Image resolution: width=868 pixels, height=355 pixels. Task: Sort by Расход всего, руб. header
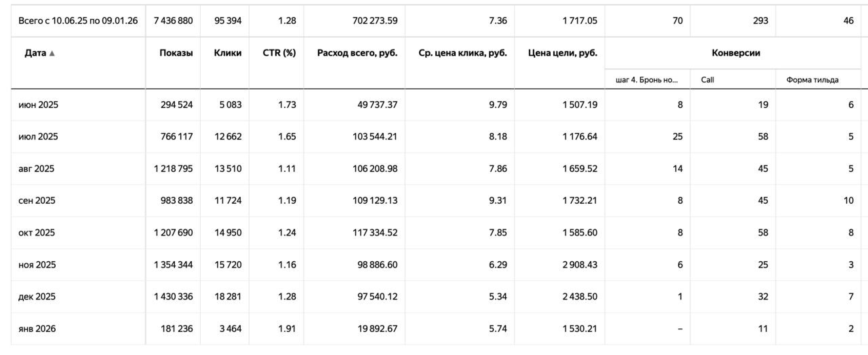point(357,53)
